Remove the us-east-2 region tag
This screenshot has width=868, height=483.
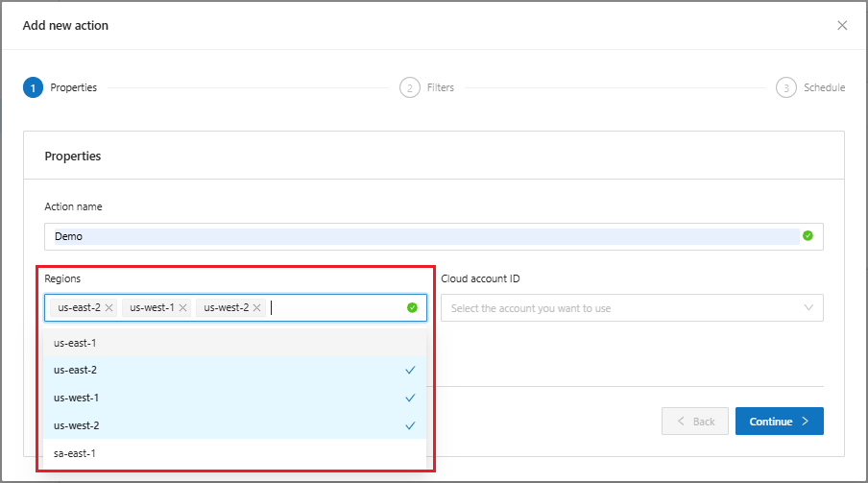pyautogui.click(x=109, y=308)
